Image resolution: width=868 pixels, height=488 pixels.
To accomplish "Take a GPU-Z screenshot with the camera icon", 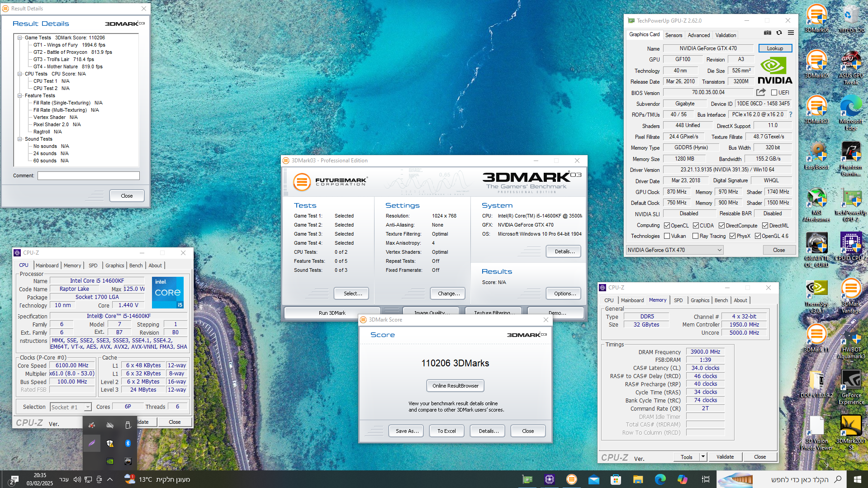I will (768, 33).
